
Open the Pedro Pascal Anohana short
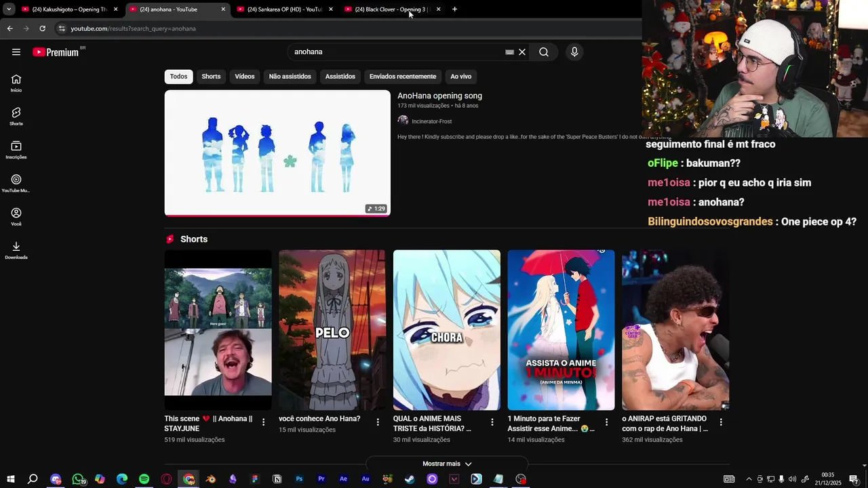[x=218, y=330]
